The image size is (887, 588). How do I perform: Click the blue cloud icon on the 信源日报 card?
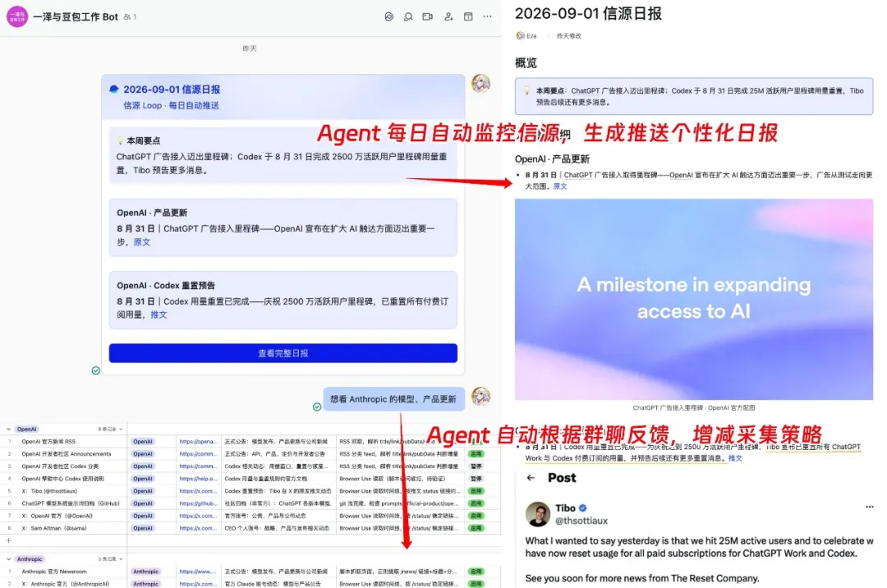click(x=113, y=90)
